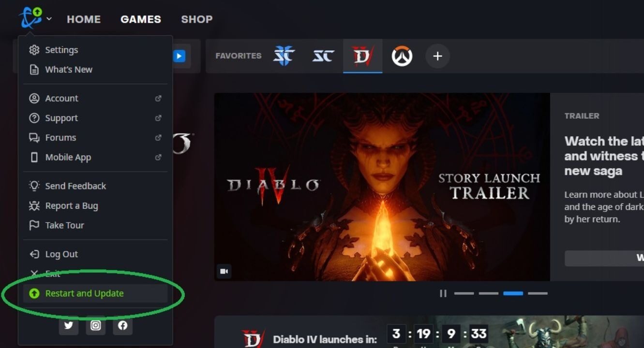Open Account menu entry

coord(95,99)
